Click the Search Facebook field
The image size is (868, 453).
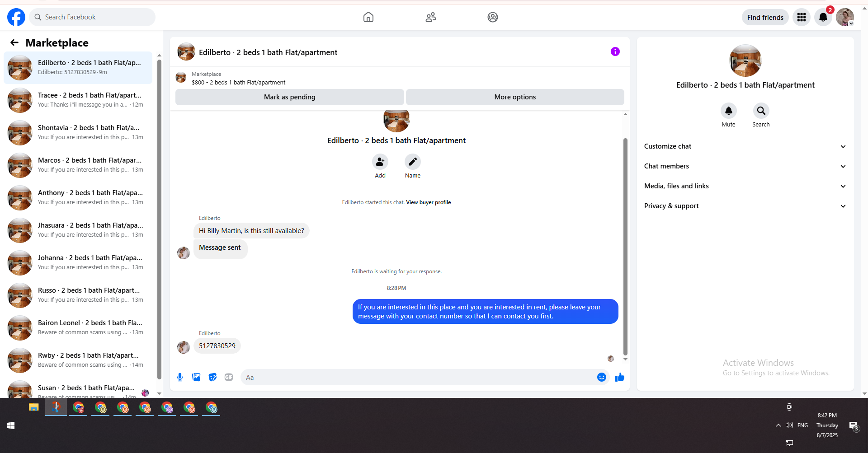click(92, 17)
